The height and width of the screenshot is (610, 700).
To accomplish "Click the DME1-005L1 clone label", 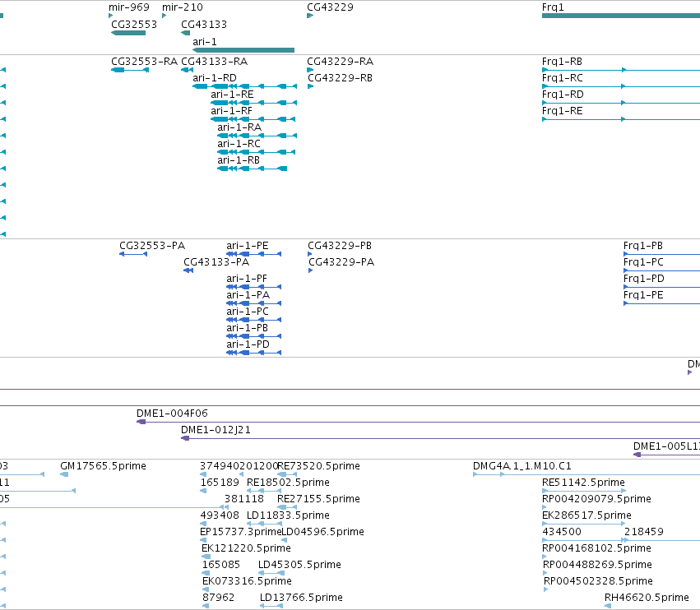I will point(666,446).
